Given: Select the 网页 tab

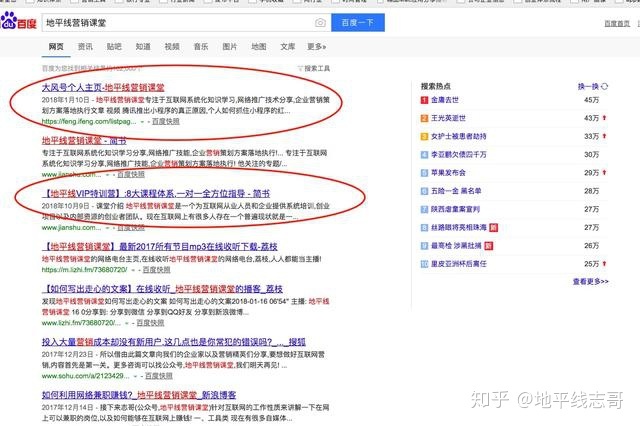Looking at the screenshot, I should point(56,47).
